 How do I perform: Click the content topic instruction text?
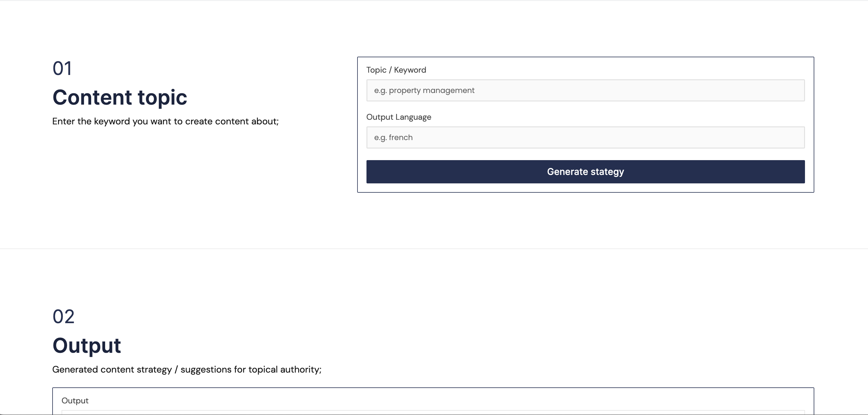[166, 121]
